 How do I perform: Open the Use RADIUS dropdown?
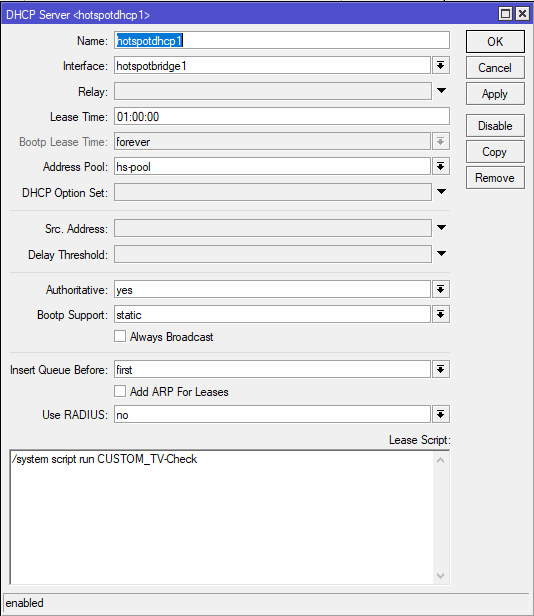[440, 414]
